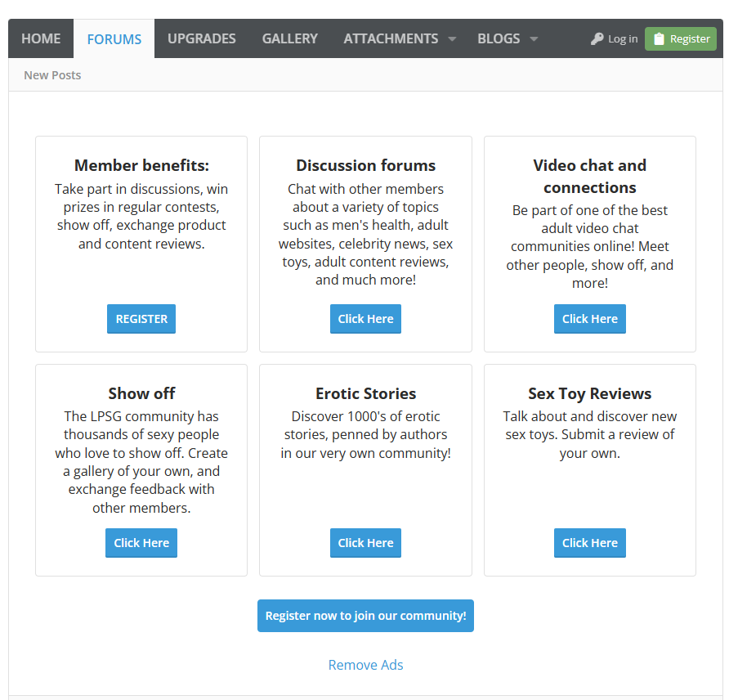Click Register now to join our community

tap(365, 616)
